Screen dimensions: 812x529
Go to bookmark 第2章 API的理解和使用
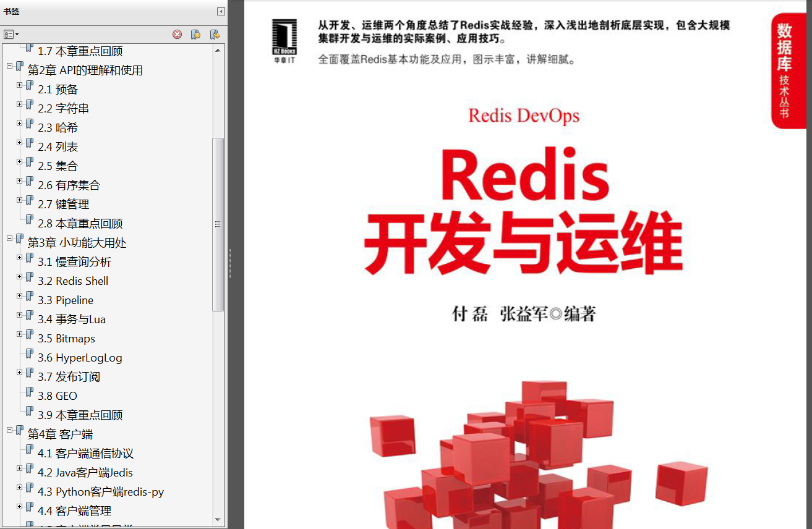[x=85, y=70]
